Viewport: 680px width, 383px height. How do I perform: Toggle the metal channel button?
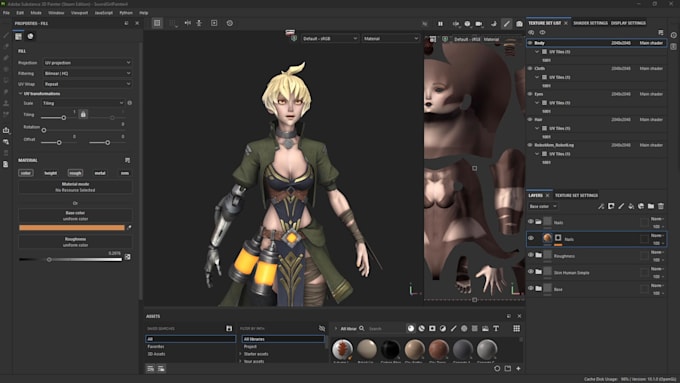point(100,173)
